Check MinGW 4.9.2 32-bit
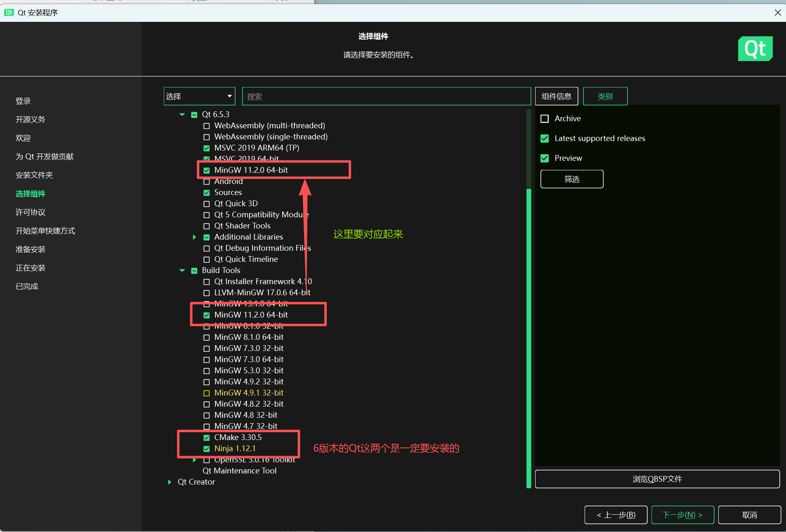The height and width of the screenshot is (532, 786). (207, 382)
